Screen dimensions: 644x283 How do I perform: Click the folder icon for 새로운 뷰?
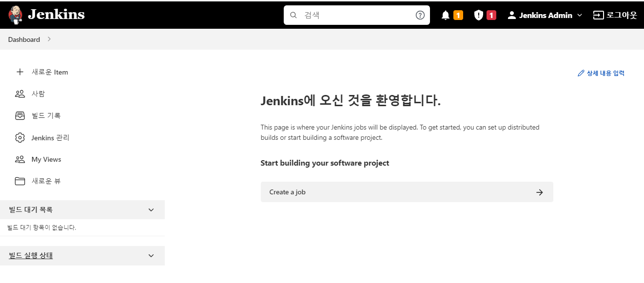click(x=20, y=181)
